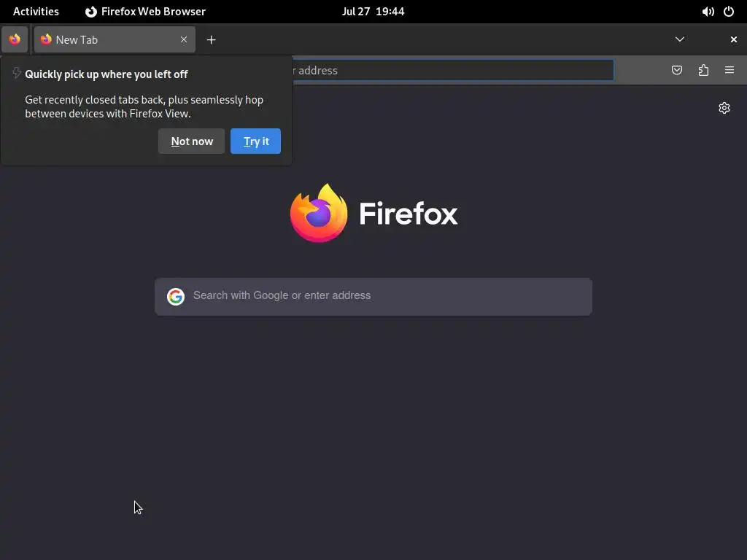Close the Firefox window
Viewport: 747px width, 560px height.
[734, 39]
